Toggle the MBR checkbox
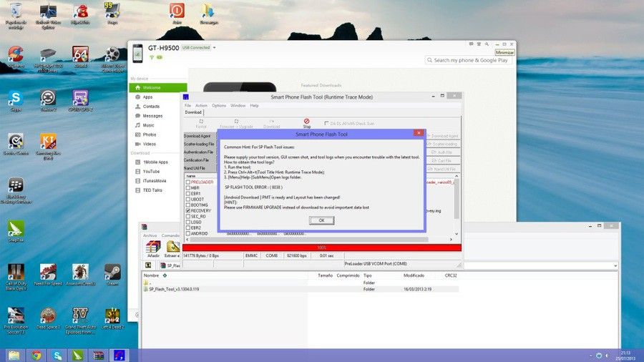Screen dimensions: 644x362 (x=187, y=187)
